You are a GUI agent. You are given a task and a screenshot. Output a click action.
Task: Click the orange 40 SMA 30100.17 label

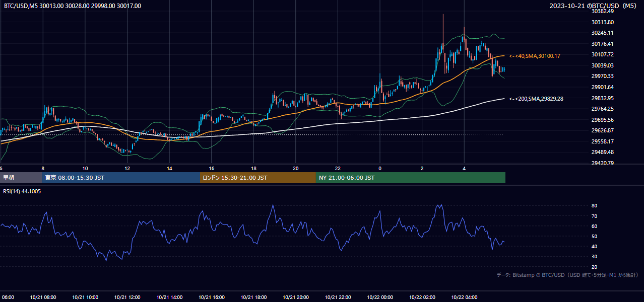click(535, 56)
